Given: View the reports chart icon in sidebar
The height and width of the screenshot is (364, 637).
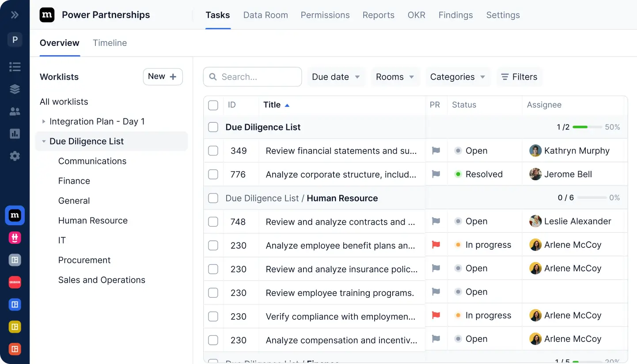Looking at the screenshot, I should coord(15,133).
